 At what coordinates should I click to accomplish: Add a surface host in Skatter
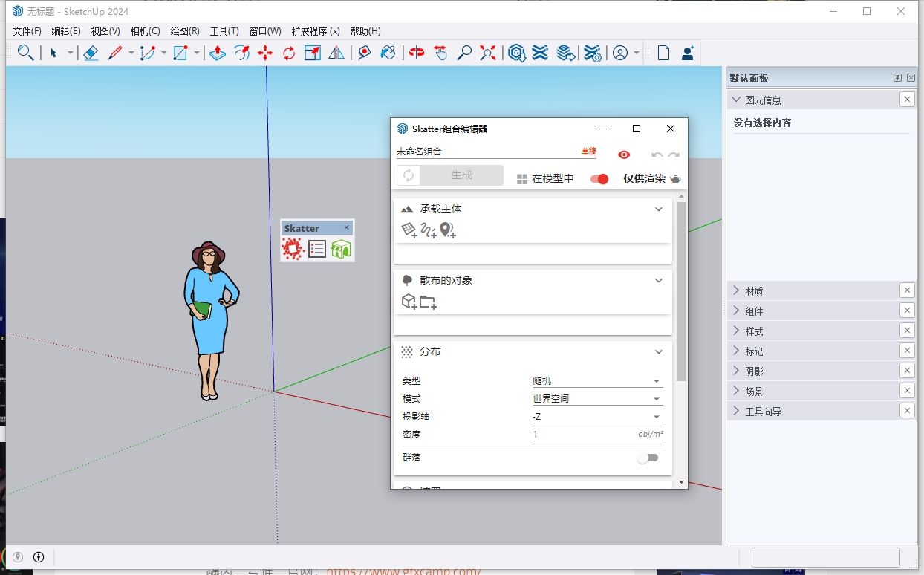pos(409,230)
